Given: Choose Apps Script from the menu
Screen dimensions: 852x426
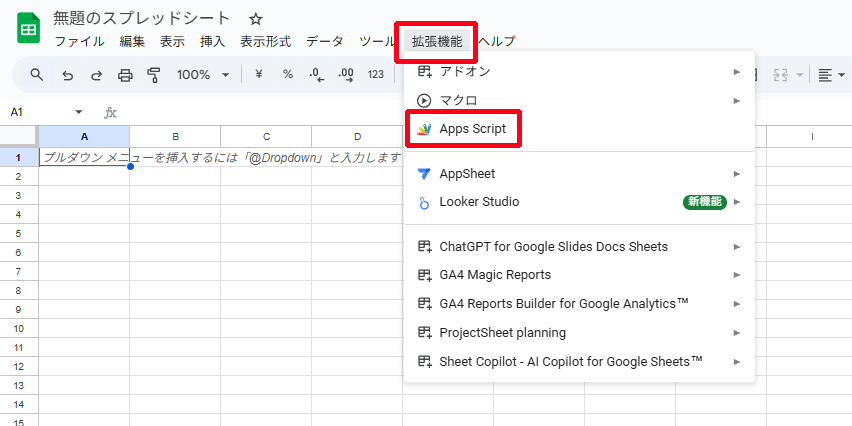Looking at the screenshot, I should click(579, 129).
